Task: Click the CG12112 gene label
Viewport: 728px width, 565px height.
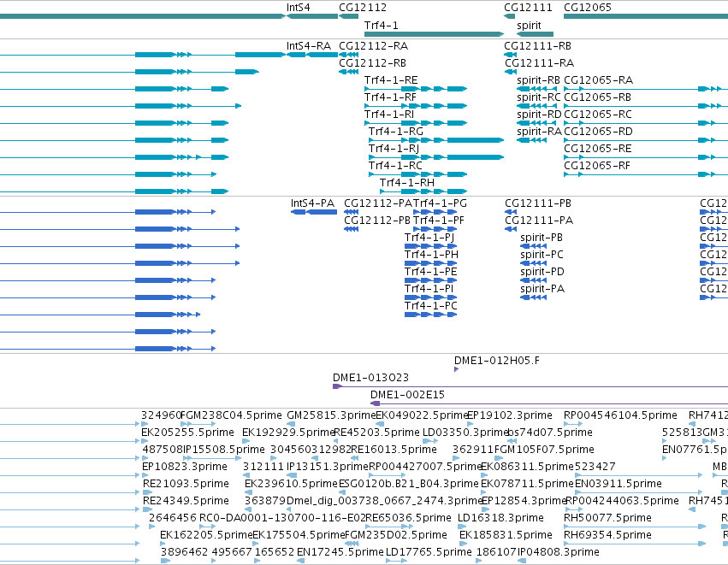Action: pyautogui.click(x=363, y=8)
